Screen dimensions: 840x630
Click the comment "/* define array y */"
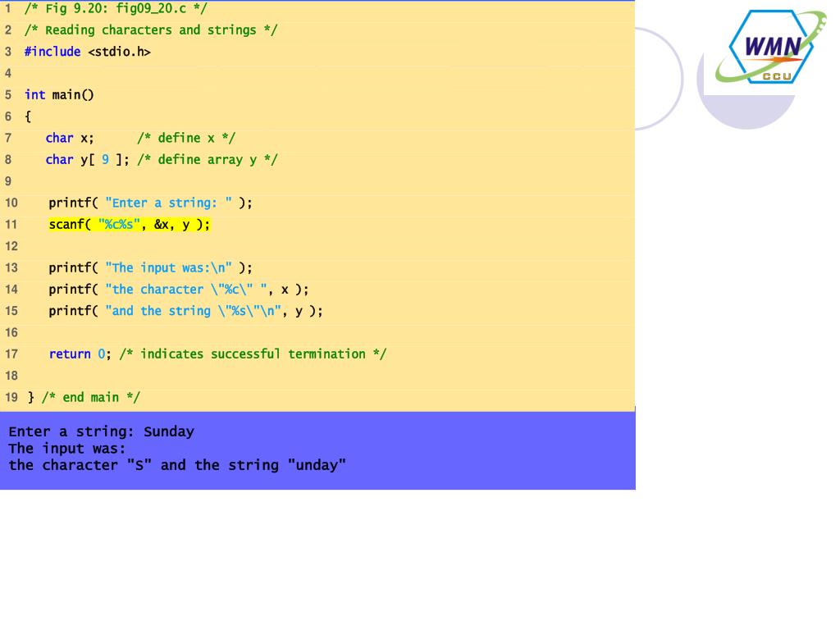tap(207, 160)
